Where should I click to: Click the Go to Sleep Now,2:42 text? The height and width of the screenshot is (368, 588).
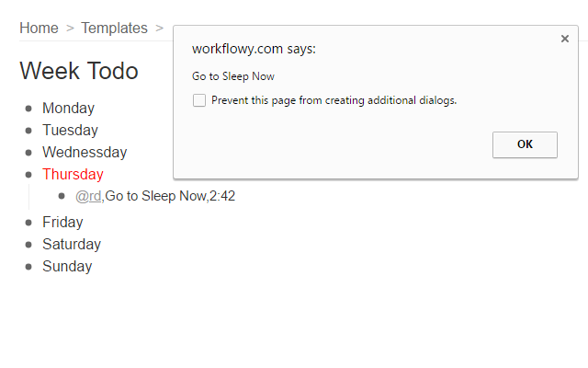tap(170, 196)
